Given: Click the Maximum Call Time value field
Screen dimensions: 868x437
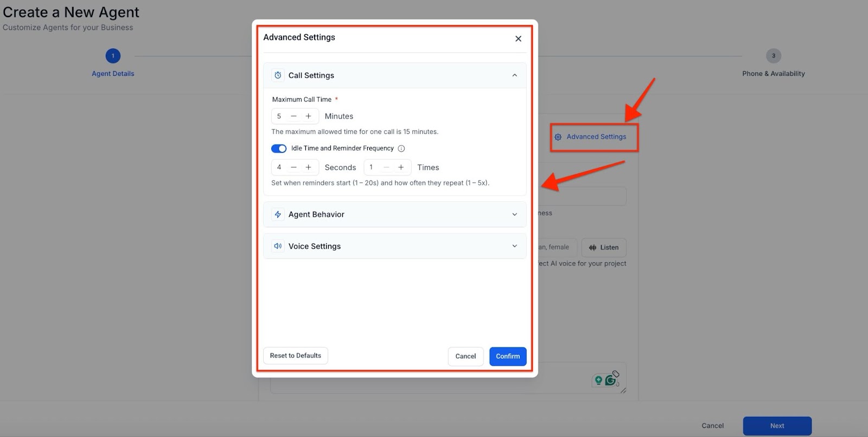Looking at the screenshot, I should pyautogui.click(x=279, y=116).
